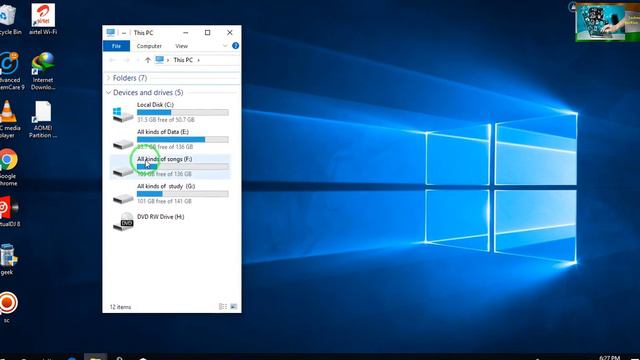Click the computer icon in the address bar

coord(160,60)
